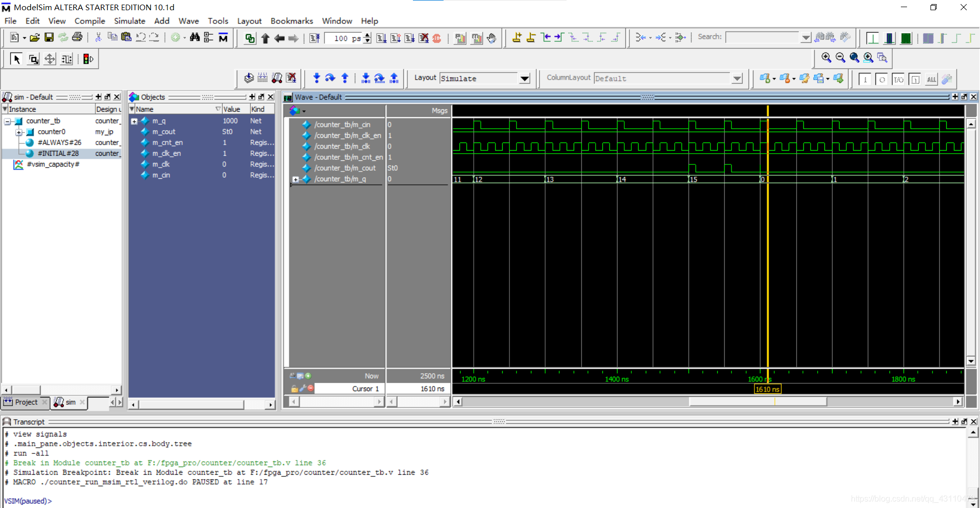Click the Zoom Out magnifier icon
This screenshot has height=508, width=980.
pyautogui.click(x=840, y=58)
